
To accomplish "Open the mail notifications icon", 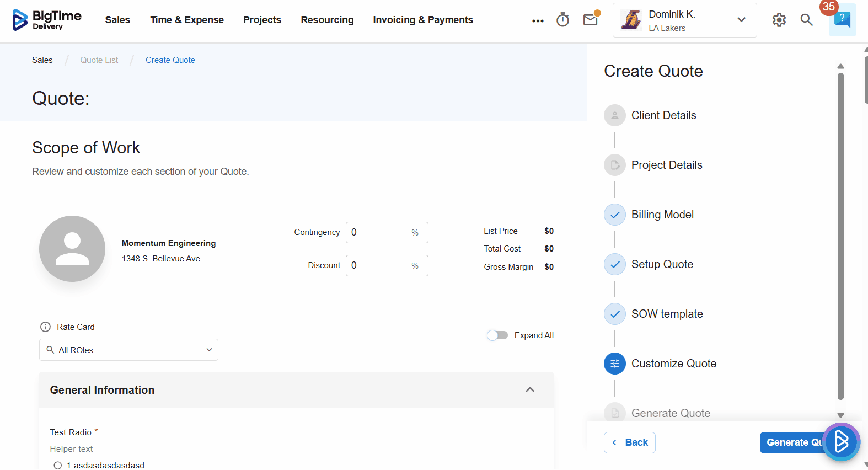I will point(591,20).
